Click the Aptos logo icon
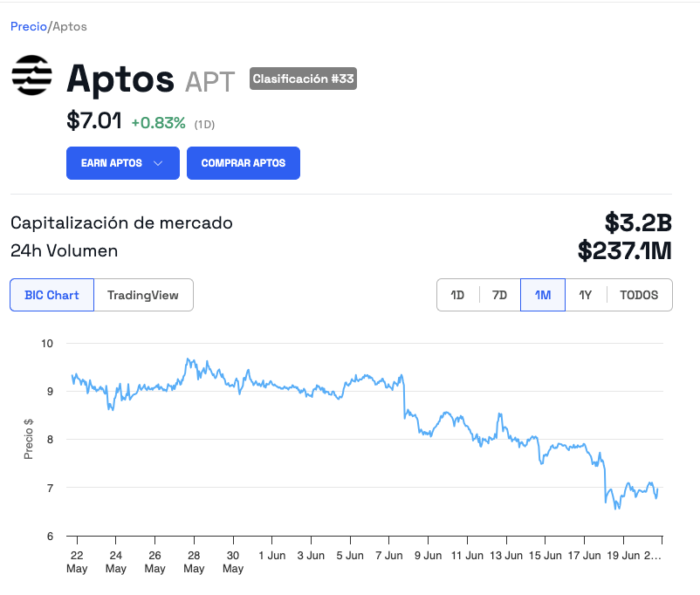The height and width of the screenshot is (595, 700). pyautogui.click(x=32, y=75)
